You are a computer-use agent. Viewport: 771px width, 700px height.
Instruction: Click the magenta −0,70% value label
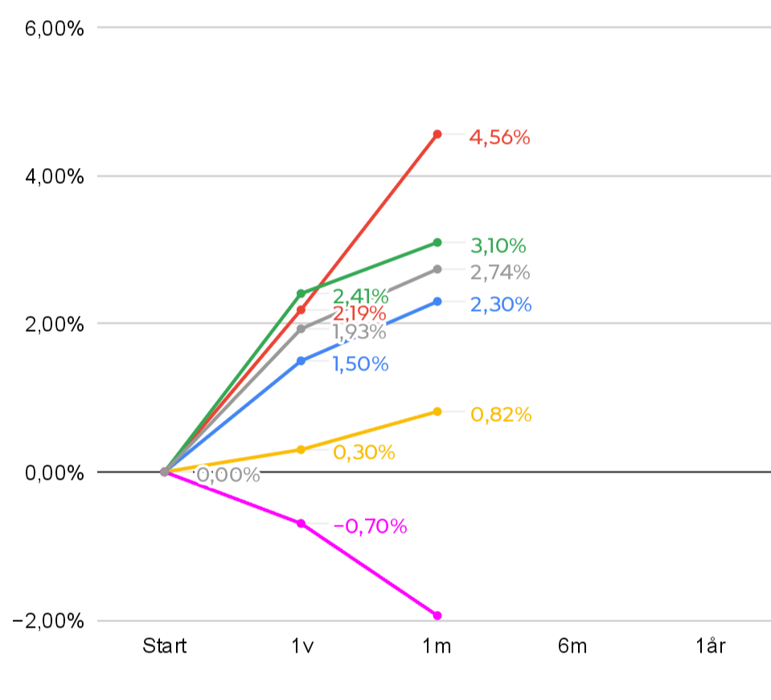pyautogui.click(x=370, y=526)
